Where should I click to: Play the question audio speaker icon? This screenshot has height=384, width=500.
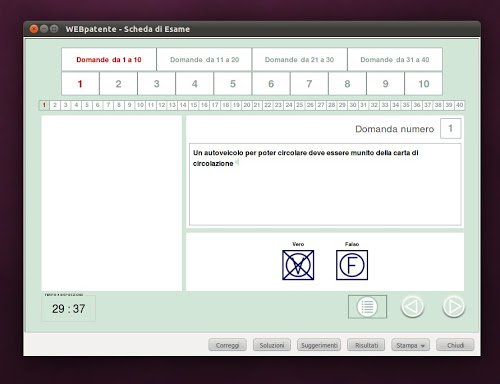tap(237, 163)
